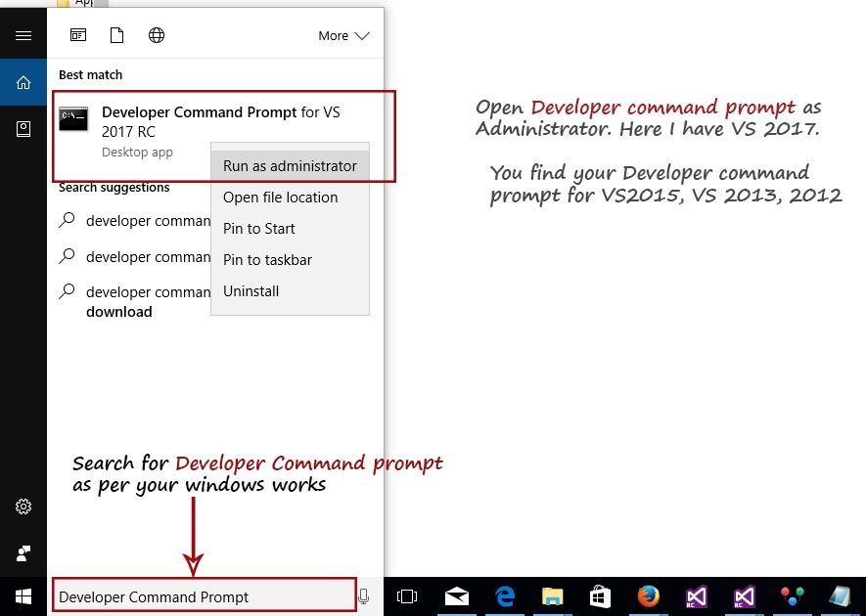Select the developer command download suggestion
Screen dimensions: 866x616
pos(134,301)
